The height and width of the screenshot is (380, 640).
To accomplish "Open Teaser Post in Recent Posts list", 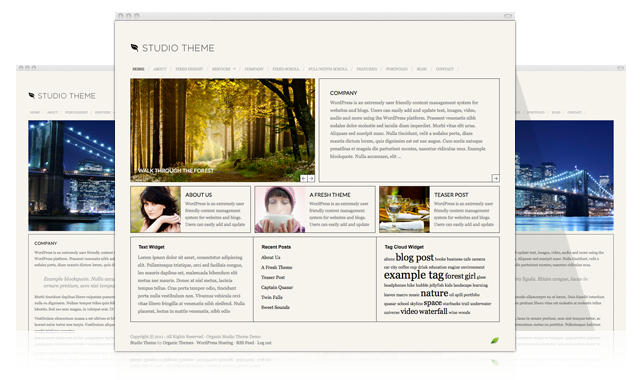I will (273, 277).
